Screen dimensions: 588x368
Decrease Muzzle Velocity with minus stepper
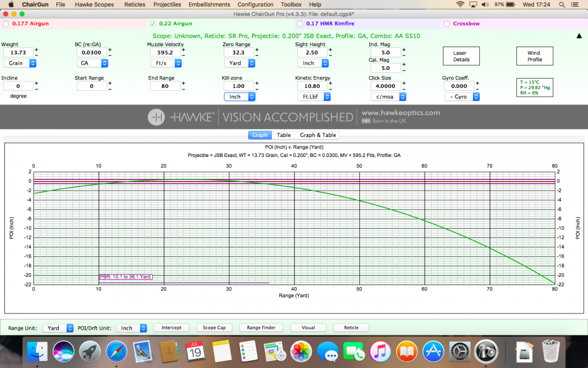tap(183, 55)
